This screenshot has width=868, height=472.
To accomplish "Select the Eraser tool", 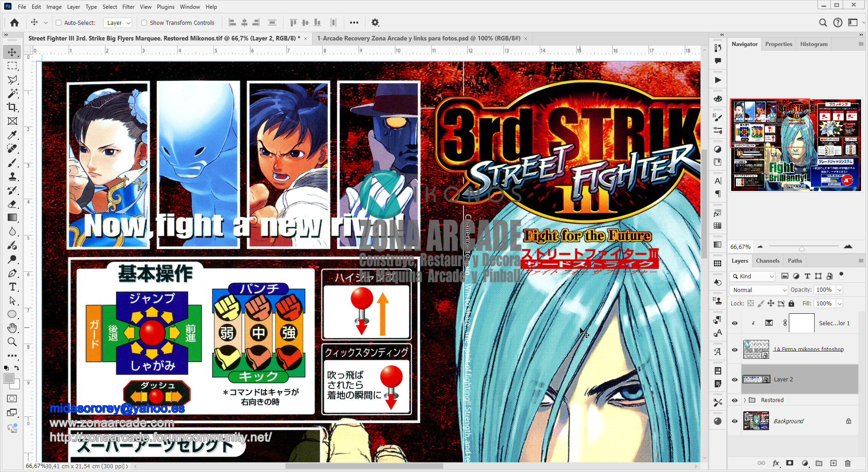I will (x=12, y=204).
